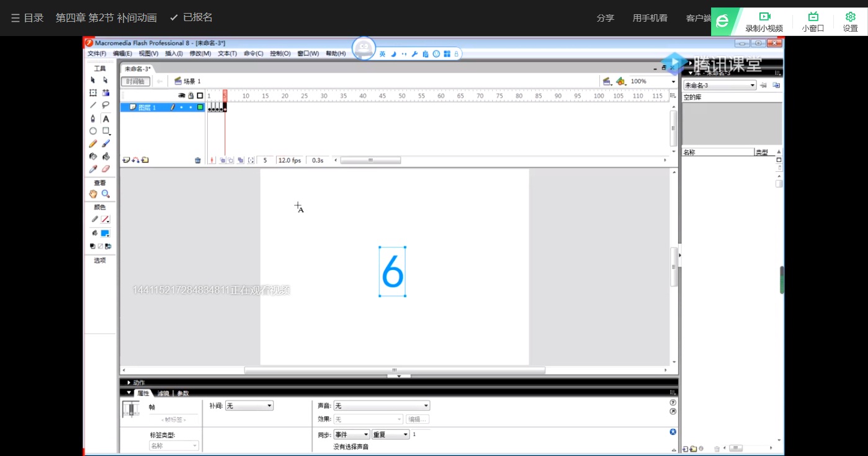This screenshot has height=456, width=868.
Task: Select the Lasso tool
Action: click(x=105, y=105)
